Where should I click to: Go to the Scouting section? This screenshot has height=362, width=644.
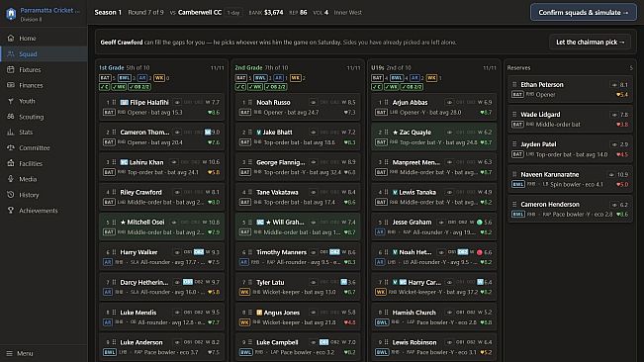click(44, 117)
